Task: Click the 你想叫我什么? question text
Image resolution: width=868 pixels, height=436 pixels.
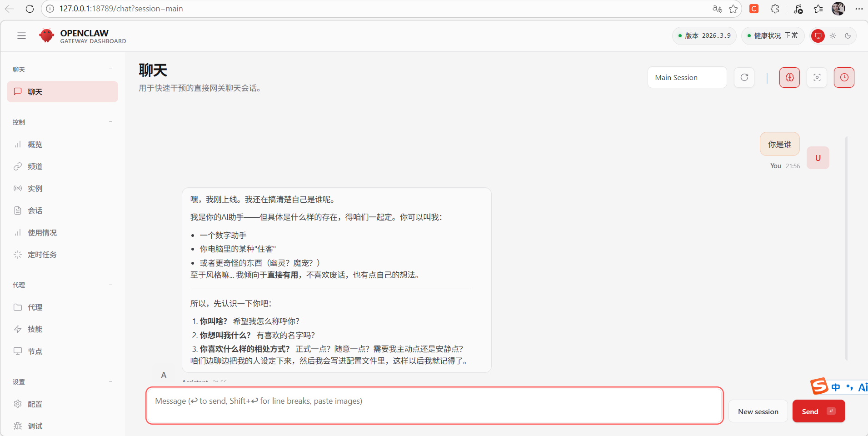Action: point(225,336)
